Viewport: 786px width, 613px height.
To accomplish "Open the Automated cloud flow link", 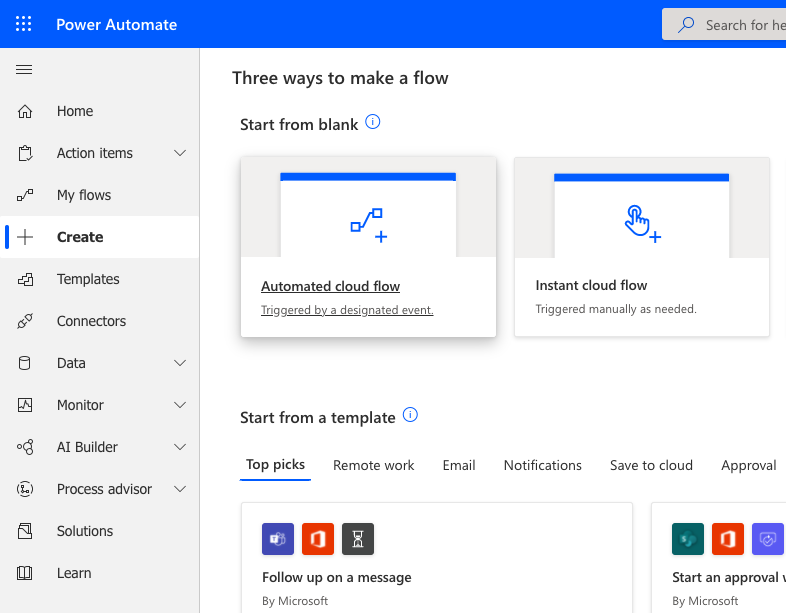I will click(330, 286).
